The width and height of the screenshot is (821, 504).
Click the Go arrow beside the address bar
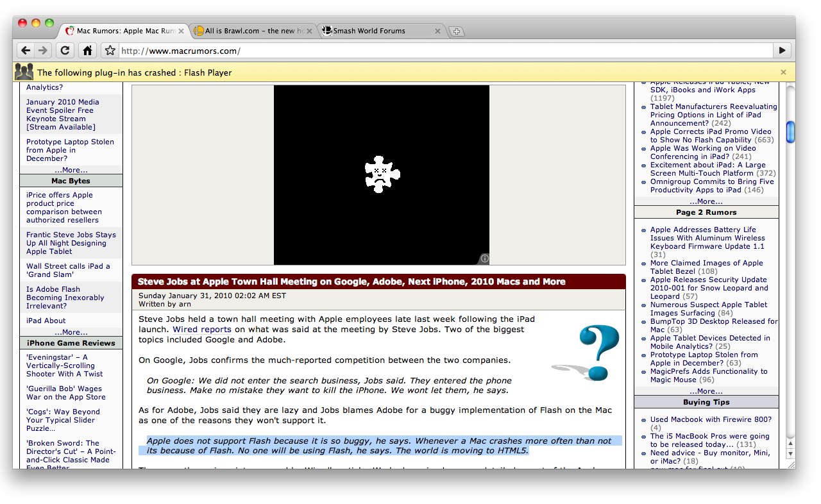pos(782,50)
